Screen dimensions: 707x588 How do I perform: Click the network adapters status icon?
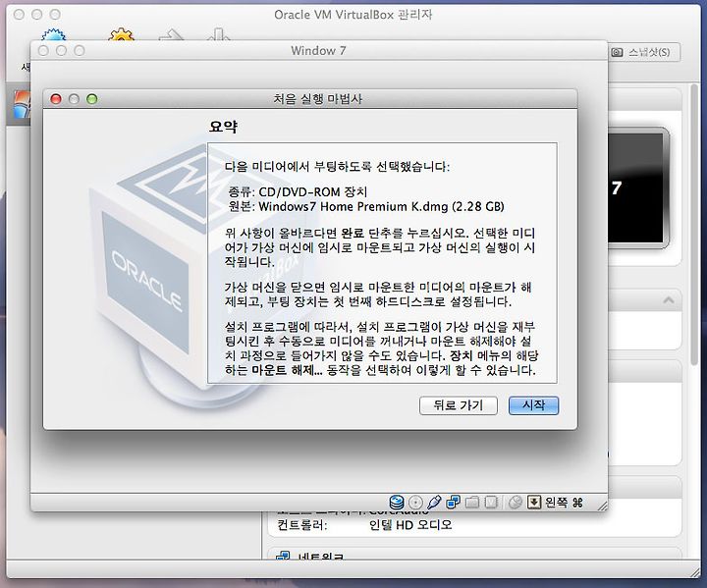click(x=453, y=502)
